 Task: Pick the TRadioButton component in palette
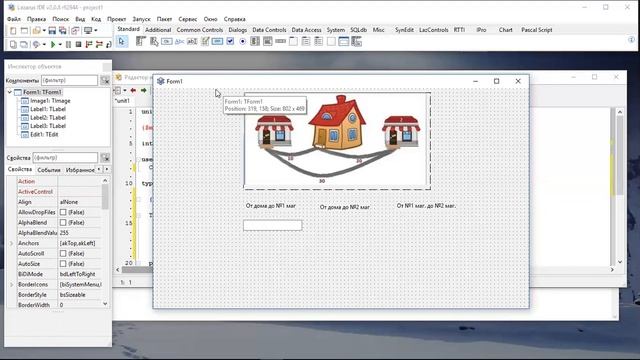(x=242, y=41)
